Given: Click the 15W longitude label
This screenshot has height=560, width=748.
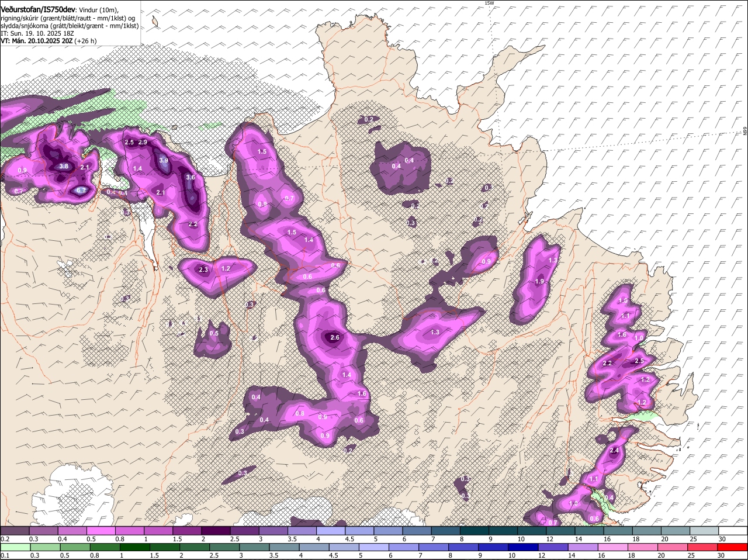Looking at the screenshot, I should [489, 3].
